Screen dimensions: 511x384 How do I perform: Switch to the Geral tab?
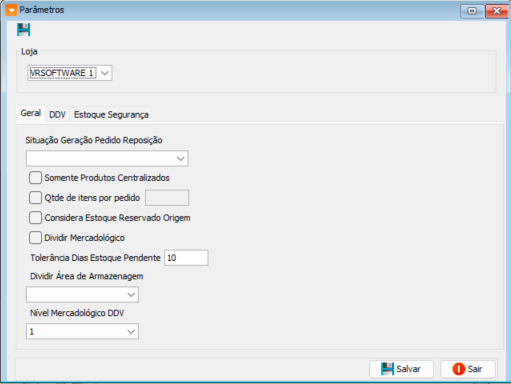point(31,113)
